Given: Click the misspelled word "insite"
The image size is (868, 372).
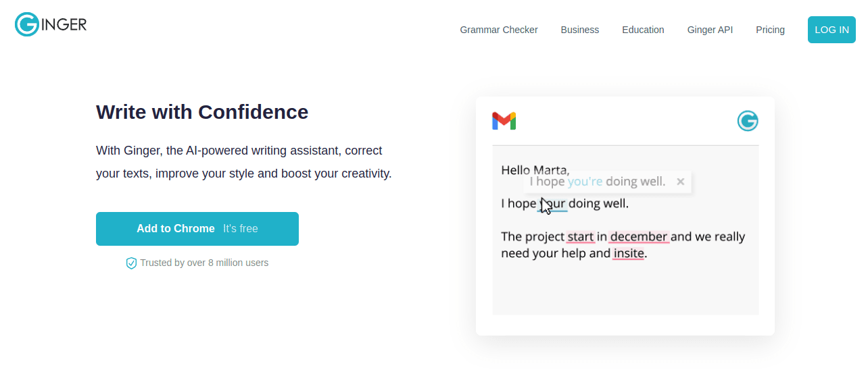Looking at the screenshot, I should [x=629, y=254].
